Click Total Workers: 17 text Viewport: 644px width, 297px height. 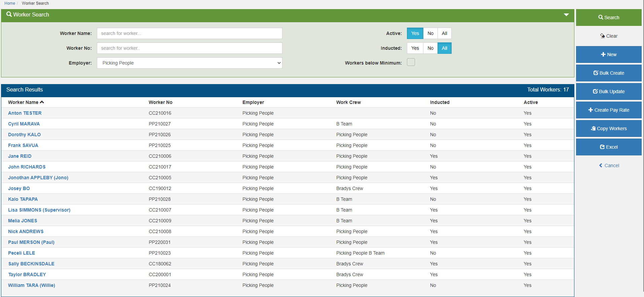point(548,89)
